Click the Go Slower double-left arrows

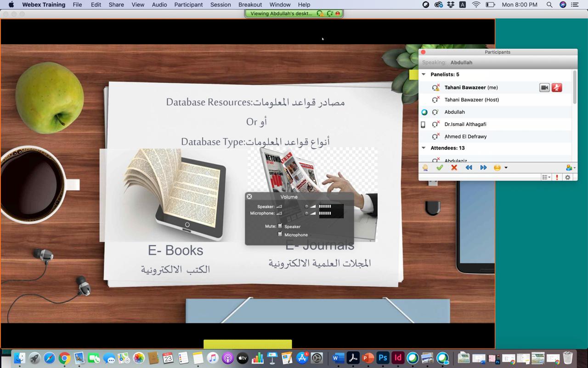tap(469, 168)
